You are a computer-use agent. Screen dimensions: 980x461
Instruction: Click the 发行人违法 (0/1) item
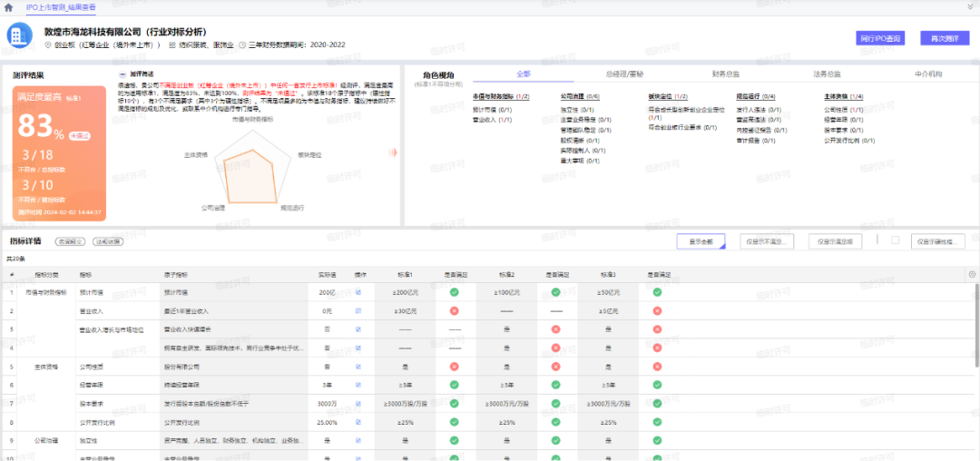[759, 109]
